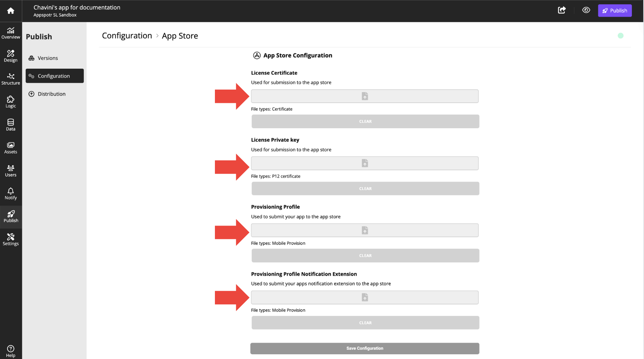This screenshot has height=359, width=644.
Task: Click the App Store breadcrumb
Action: pos(180,36)
